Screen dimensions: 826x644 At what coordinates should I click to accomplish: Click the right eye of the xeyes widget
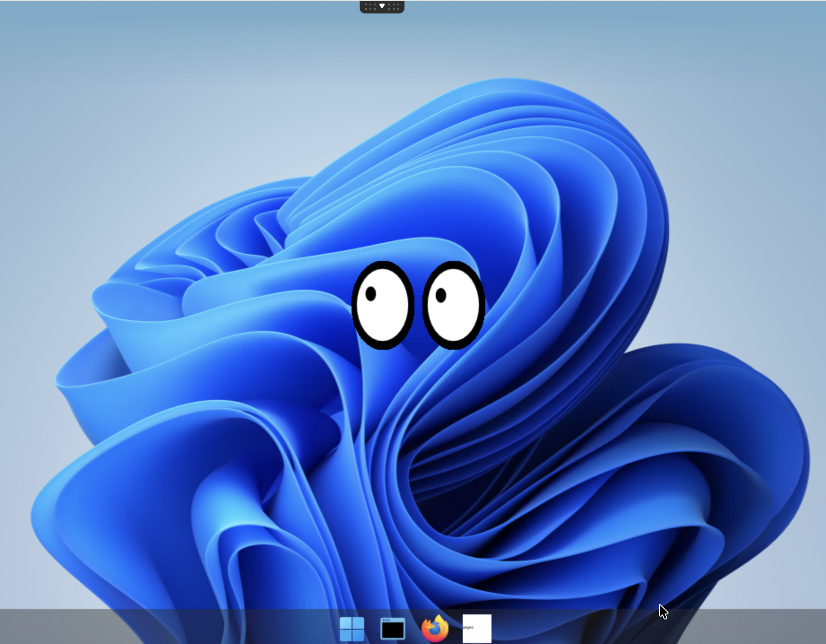click(454, 305)
